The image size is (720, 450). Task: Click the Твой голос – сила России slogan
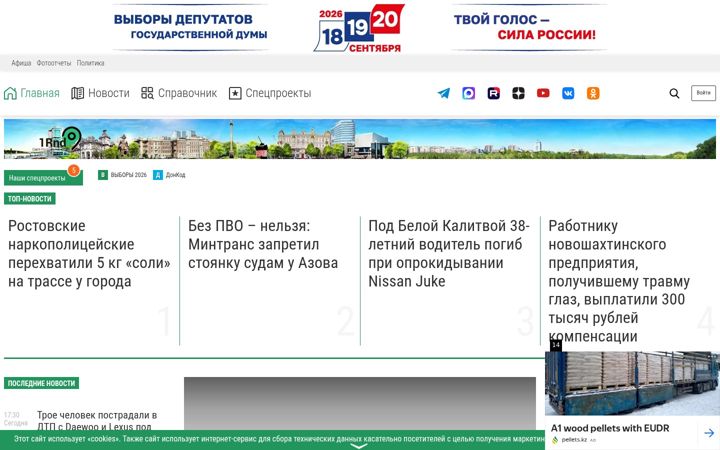[524, 27]
